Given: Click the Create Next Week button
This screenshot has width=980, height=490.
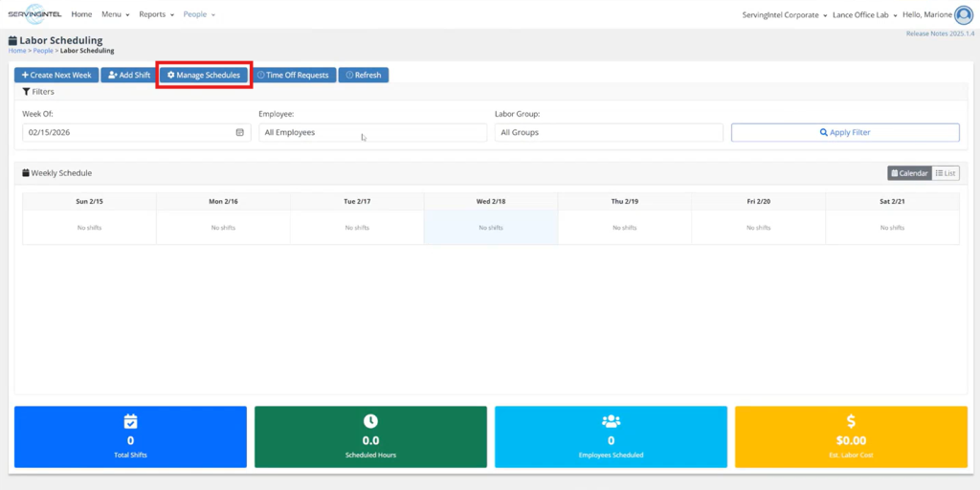Looking at the screenshot, I should click(56, 75).
